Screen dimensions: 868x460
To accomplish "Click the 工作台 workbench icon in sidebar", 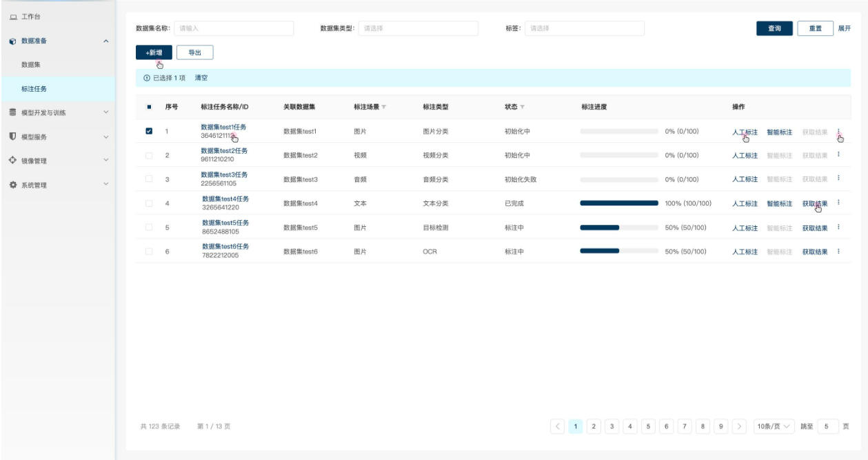I will [x=13, y=17].
